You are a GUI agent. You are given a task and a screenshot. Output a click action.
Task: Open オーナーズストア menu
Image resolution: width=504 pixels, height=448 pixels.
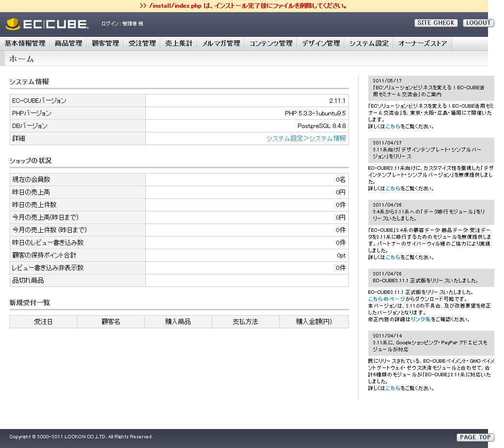click(x=423, y=44)
